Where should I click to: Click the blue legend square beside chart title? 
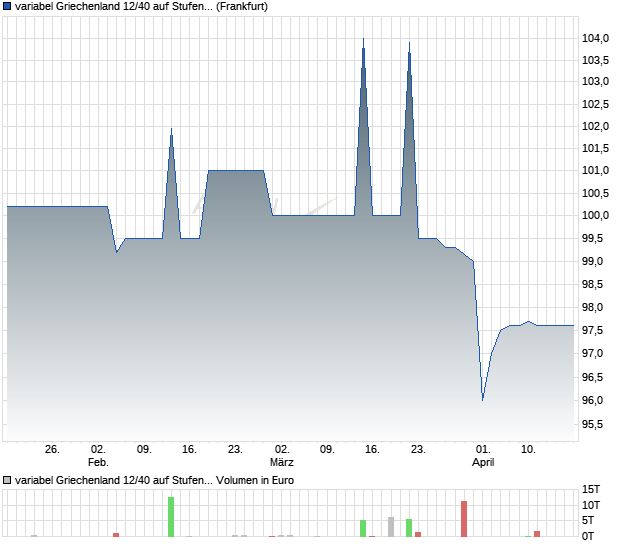(7, 7)
